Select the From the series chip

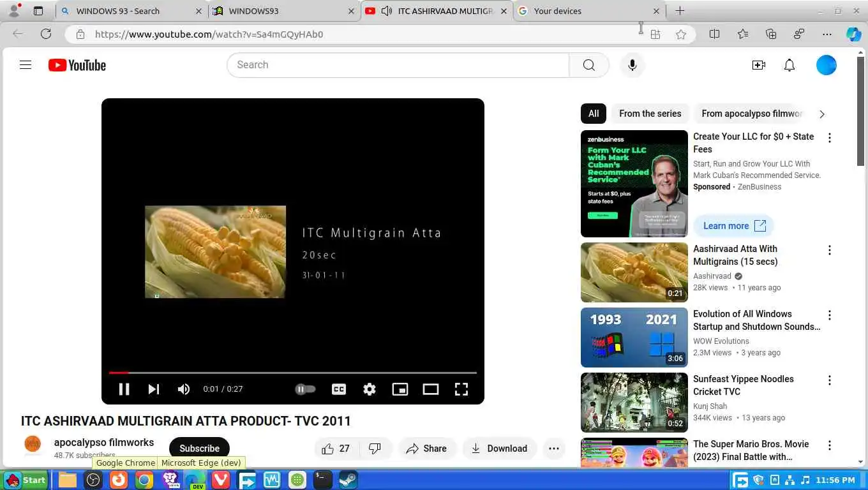[x=650, y=114]
